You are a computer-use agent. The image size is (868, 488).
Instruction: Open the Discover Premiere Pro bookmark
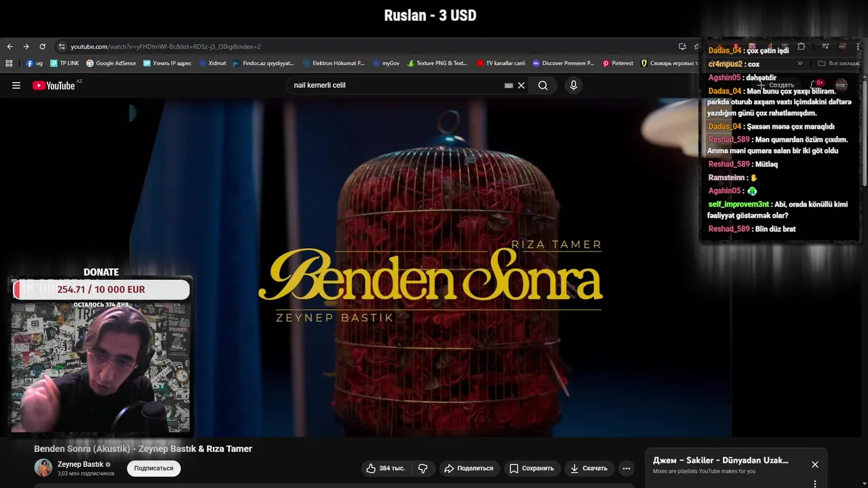(x=564, y=63)
